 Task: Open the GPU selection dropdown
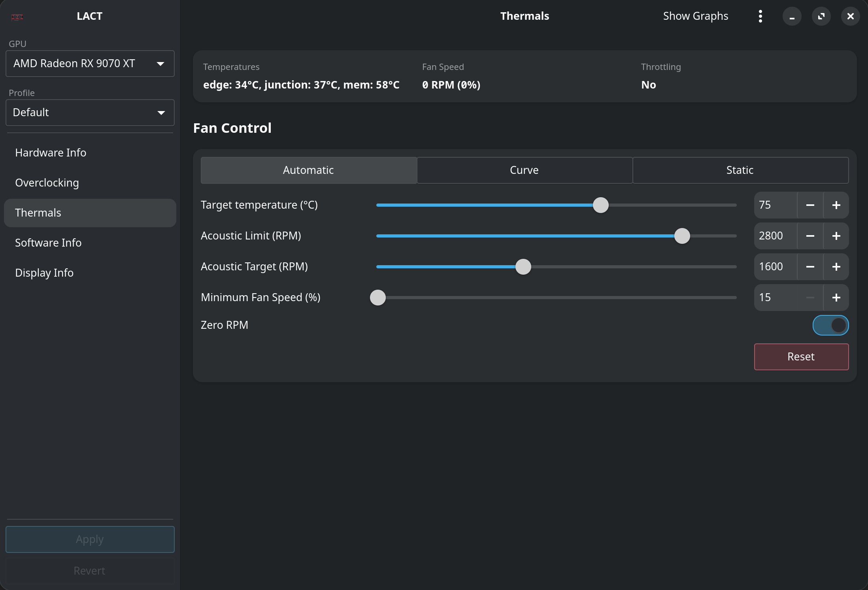(90, 64)
